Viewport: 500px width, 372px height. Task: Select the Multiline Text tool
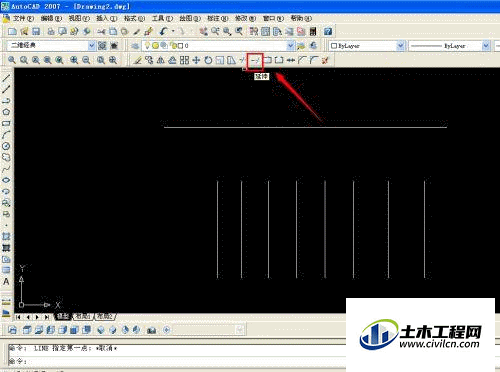click(x=6, y=282)
